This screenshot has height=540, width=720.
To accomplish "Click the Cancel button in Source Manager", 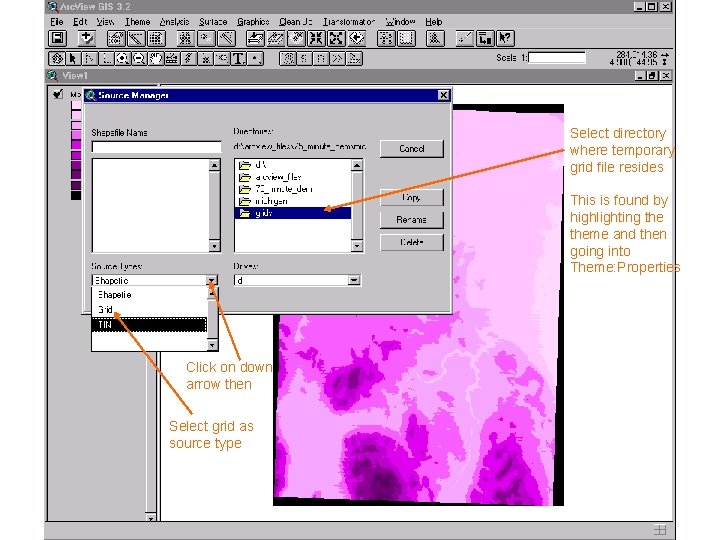I will pos(412,149).
